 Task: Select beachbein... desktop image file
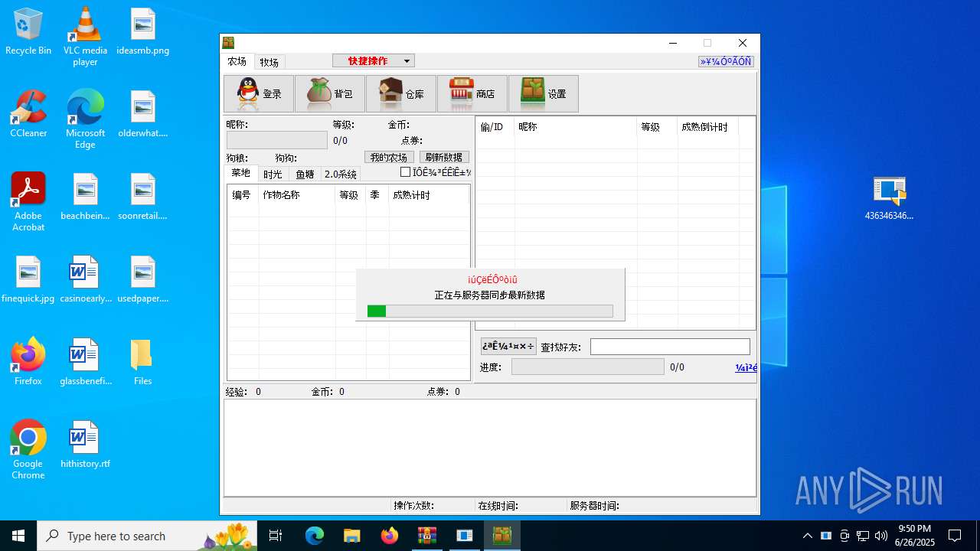85,197
